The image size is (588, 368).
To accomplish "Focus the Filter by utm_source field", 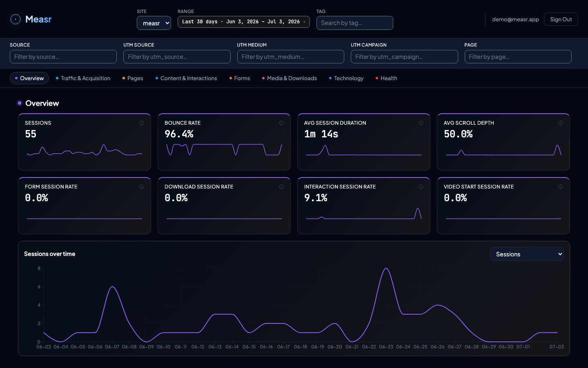I will tap(177, 57).
